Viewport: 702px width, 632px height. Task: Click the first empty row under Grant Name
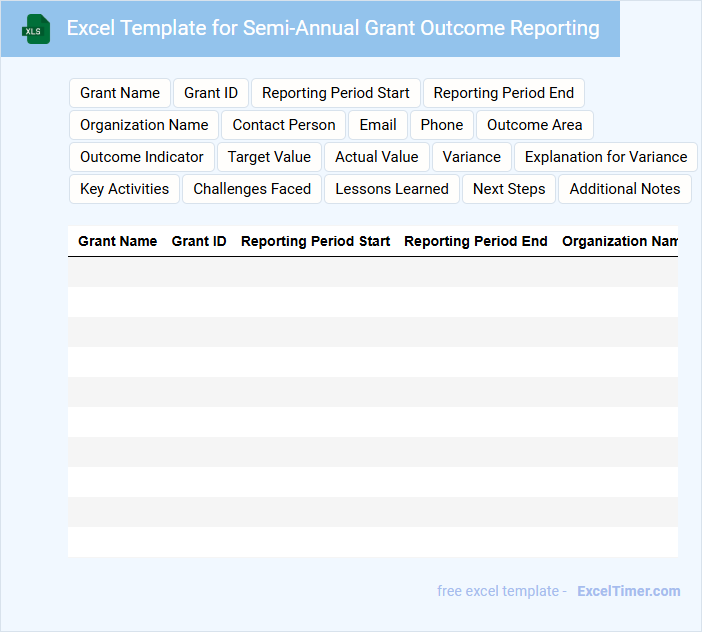click(x=118, y=272)
